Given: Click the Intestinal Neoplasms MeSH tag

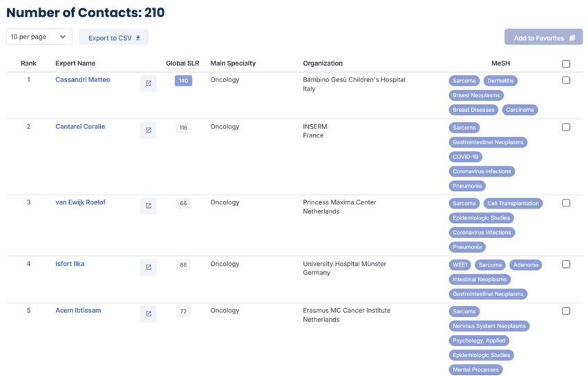Looking at the screenshot, I should pos(480,280).
